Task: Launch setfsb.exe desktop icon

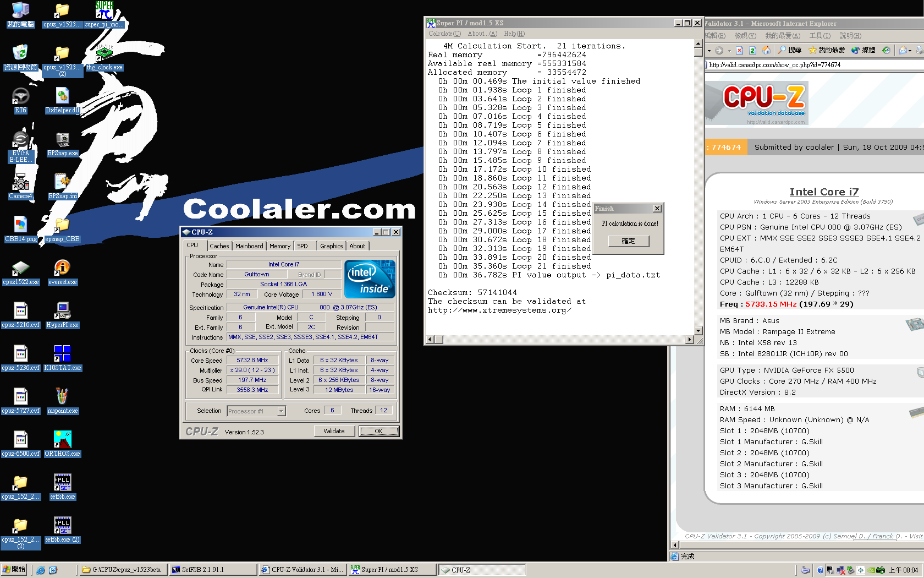Action: 62,487
